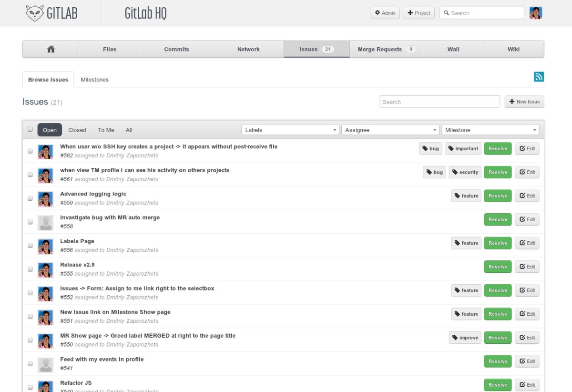The width and height of the screenshot is (572, 392).
Task: Open the RSS feed icon
Action: pyautogui.click(x=539, y=77)
